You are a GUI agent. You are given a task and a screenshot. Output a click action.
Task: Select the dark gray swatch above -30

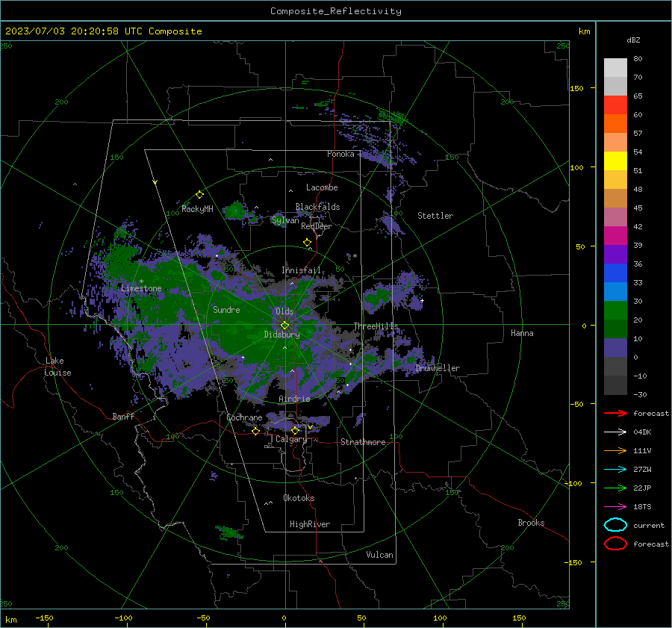coord(615,385)
